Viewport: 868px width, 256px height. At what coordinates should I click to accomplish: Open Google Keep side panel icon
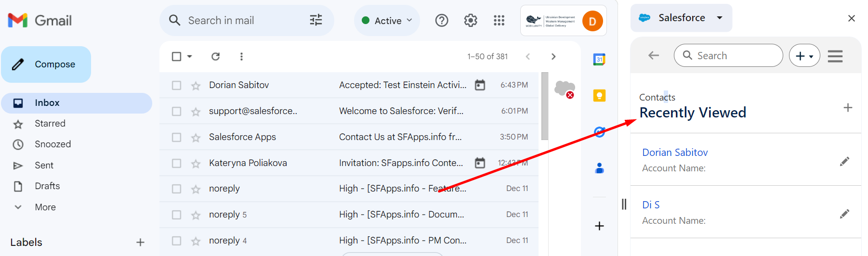coord(599,95)
